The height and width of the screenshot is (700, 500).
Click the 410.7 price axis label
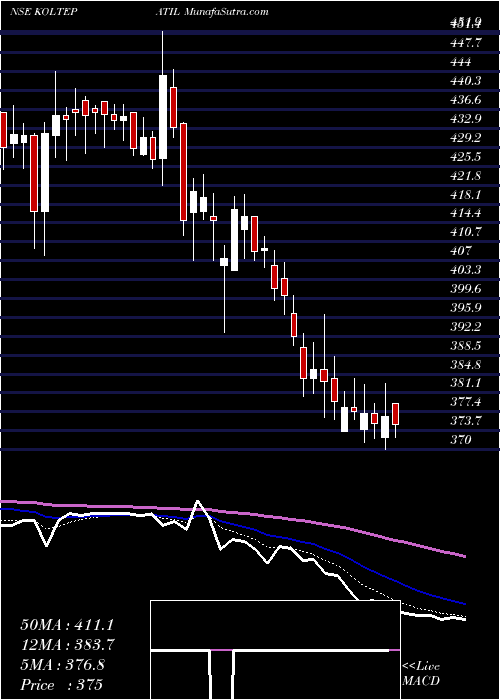[466, 232]
